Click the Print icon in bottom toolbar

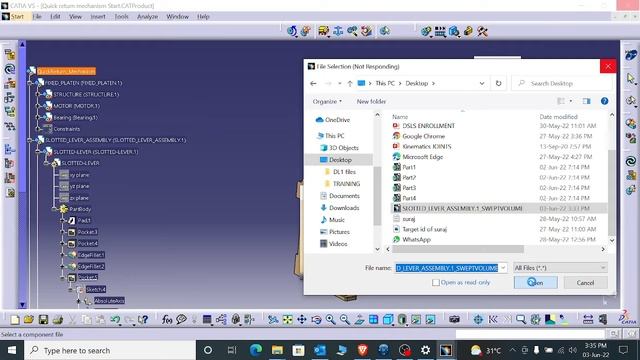click(57, 320)
